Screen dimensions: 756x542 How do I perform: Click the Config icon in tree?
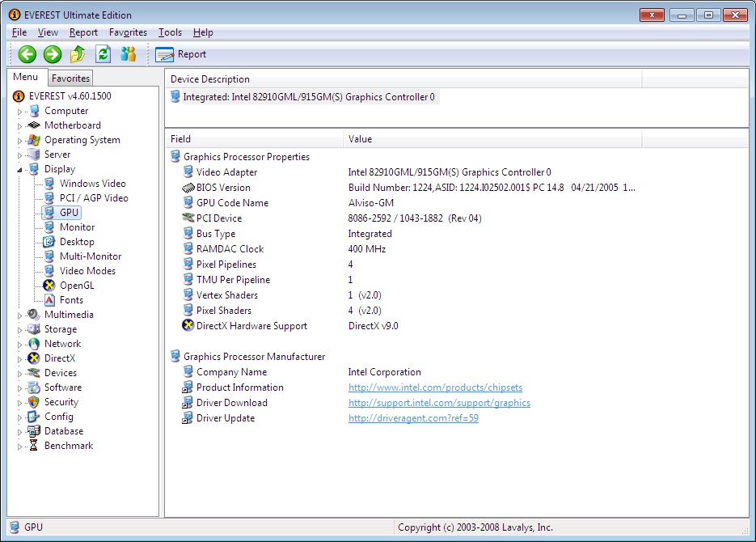pyautogui.click(x=34, y=417)
